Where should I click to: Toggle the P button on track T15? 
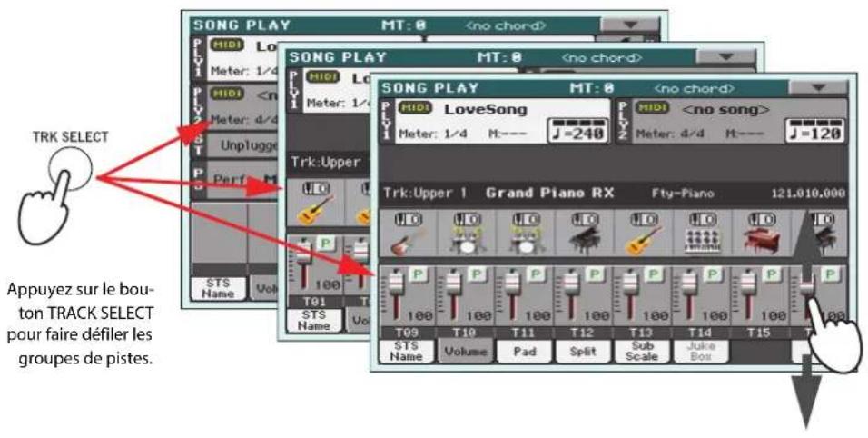pyautogui.click(x=771, y=274)
